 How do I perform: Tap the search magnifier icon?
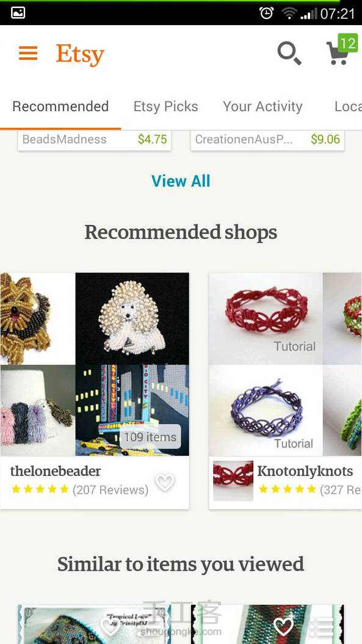(x=289, y=53)
